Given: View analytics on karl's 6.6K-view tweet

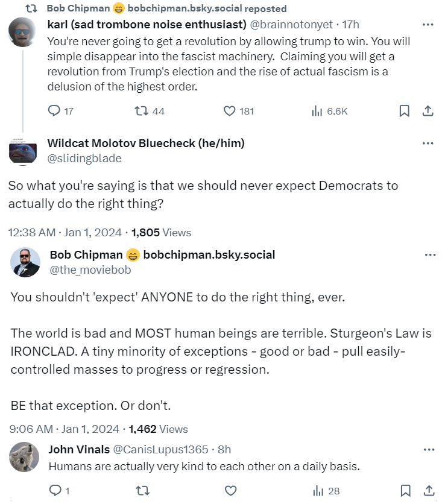Looking at the screenshot, I should tap(316, 111).
